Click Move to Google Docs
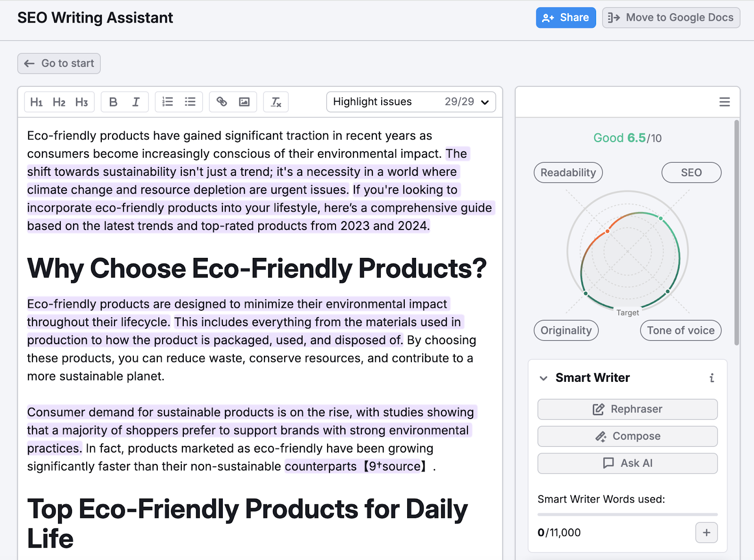 (x=671, y=18)
